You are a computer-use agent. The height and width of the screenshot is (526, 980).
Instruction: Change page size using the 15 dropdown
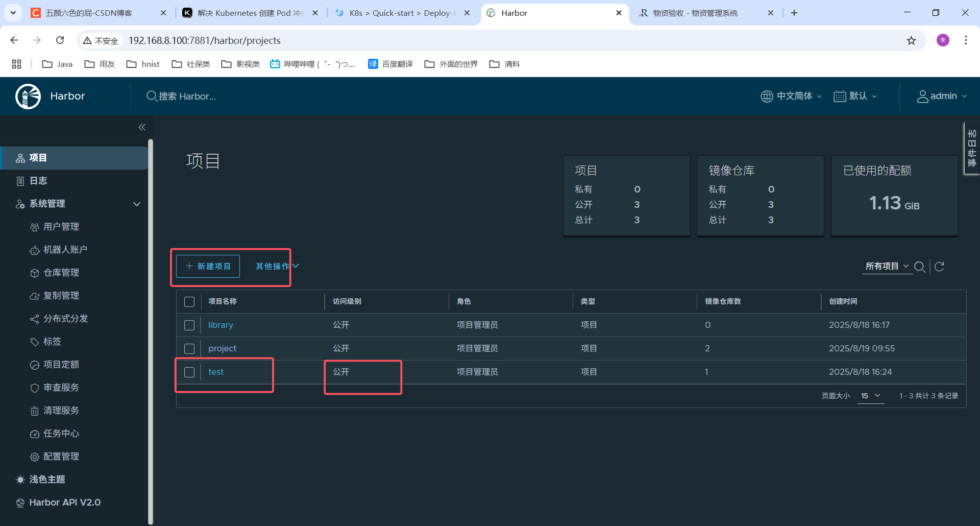[x=871, y=396]
